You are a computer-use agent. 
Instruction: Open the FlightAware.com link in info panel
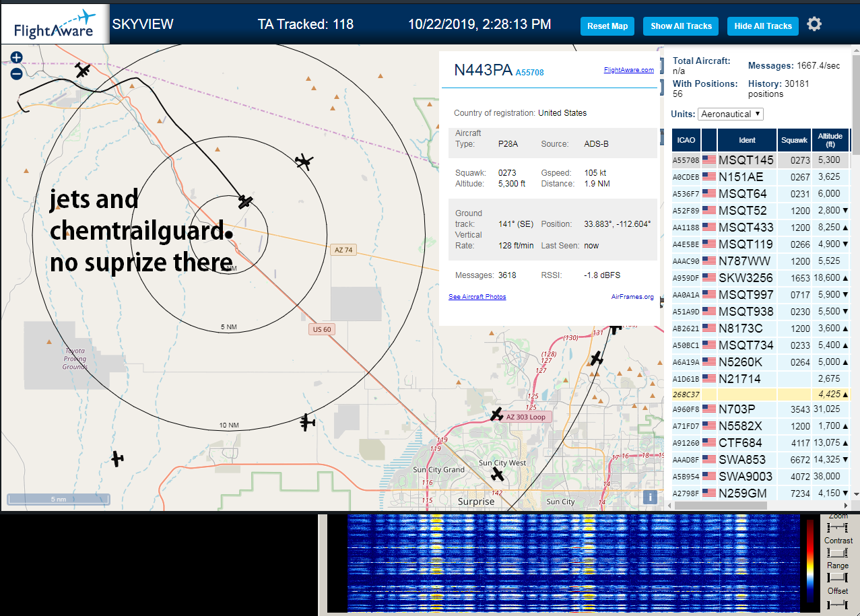click(x=629, y=70)
